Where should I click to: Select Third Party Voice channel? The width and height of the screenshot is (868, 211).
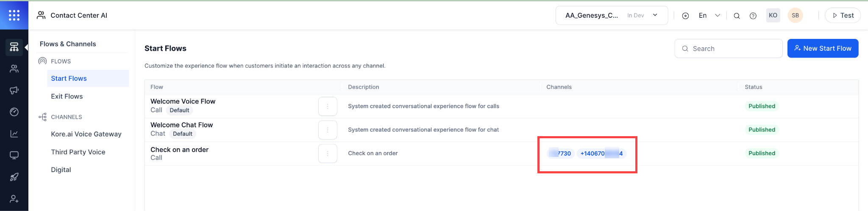click(78, 152)
